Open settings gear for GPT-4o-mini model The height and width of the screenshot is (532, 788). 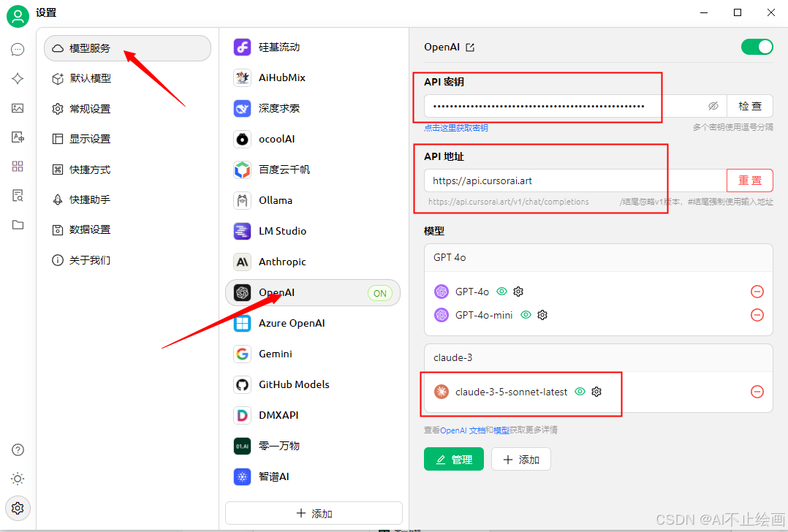[x=542, y=315]
